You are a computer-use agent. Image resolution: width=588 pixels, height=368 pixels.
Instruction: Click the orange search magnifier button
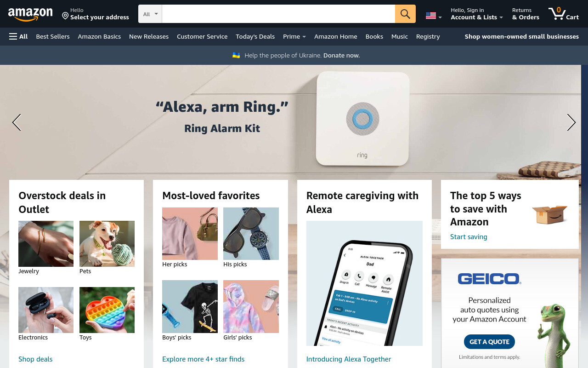pos(405,14)
